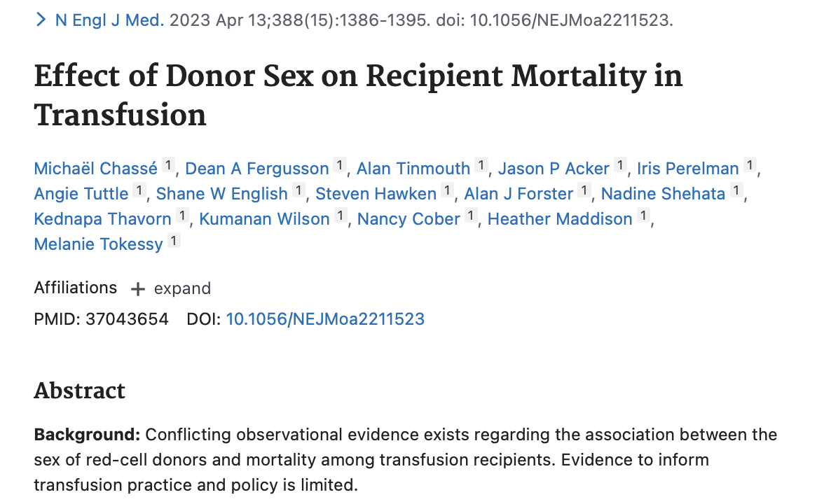Open author Jason P Acker
Image resolution: width=824 pixels, height=504 pixels.
(554, 169)
